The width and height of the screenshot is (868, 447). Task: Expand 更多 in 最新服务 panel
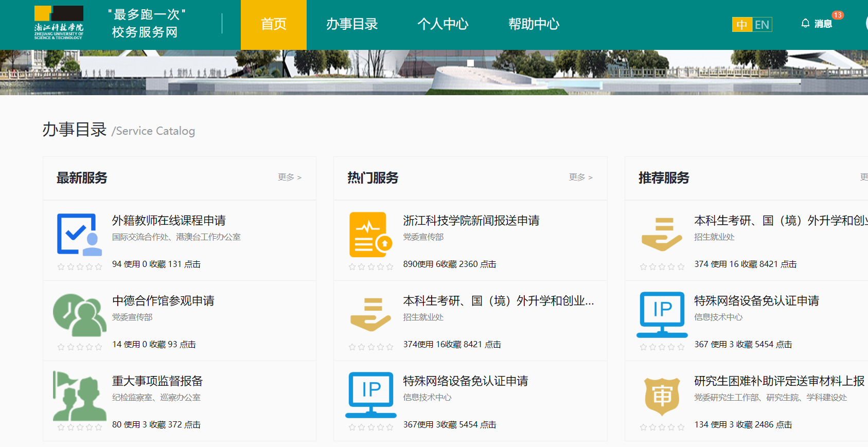tap(290, 177)
